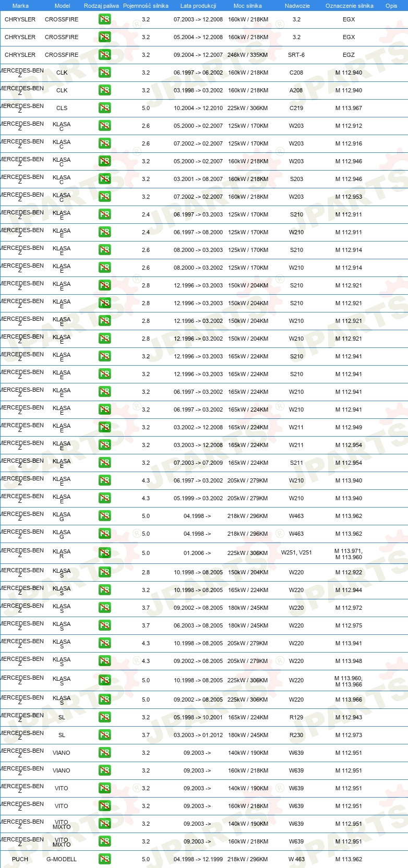Select the '01.2006 ->' production cell
Screen dimensions: 408x868
tap(197, 553)
